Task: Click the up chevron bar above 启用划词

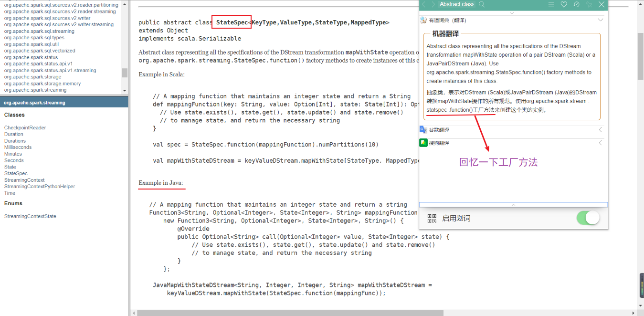Action: 513,205
